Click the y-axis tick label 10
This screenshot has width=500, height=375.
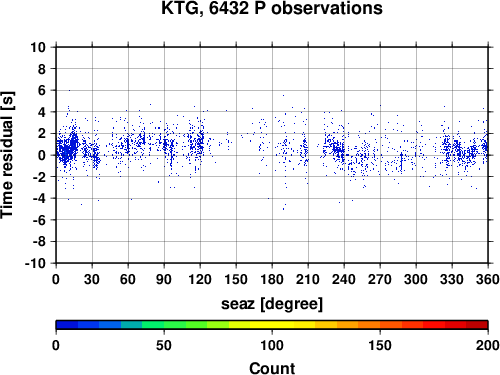pos(38,47)
